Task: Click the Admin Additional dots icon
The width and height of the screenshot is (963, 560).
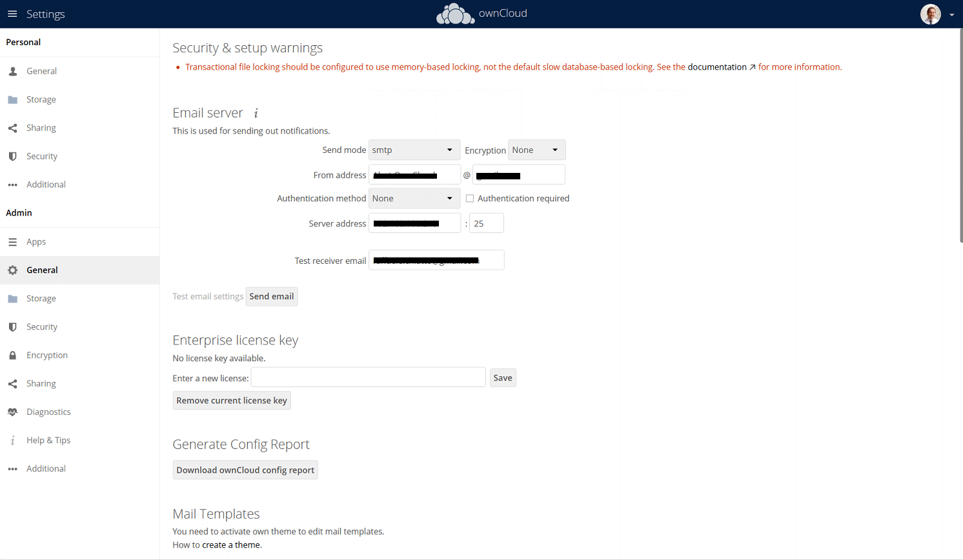Action: coord(12,469)
